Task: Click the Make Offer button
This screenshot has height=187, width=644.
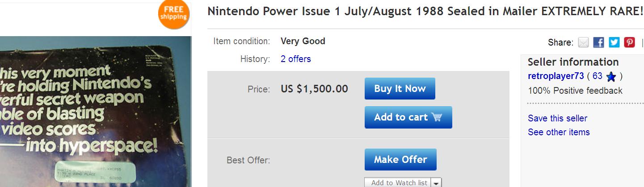Action: tap(400, 159)
